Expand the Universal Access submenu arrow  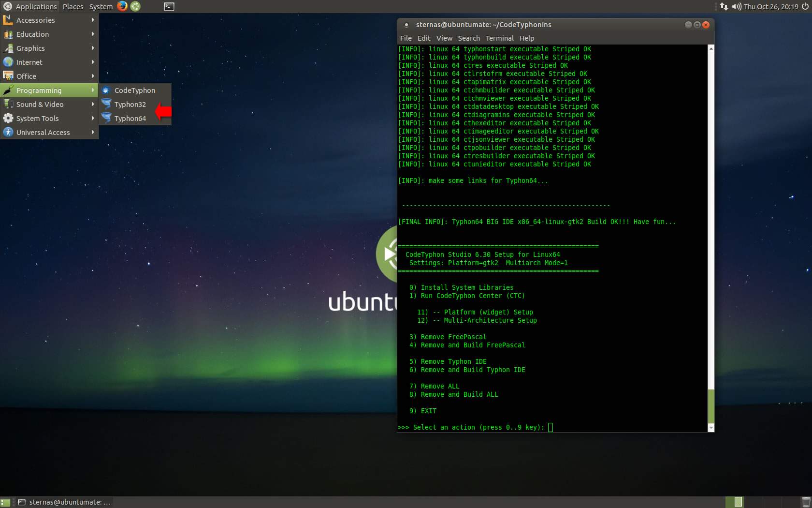click(x=93, y=132)
